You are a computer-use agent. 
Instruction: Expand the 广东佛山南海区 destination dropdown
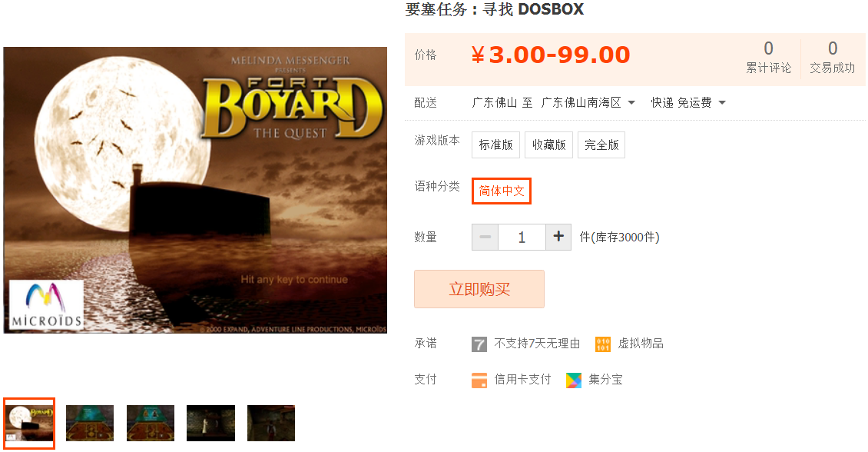point(588,102)
